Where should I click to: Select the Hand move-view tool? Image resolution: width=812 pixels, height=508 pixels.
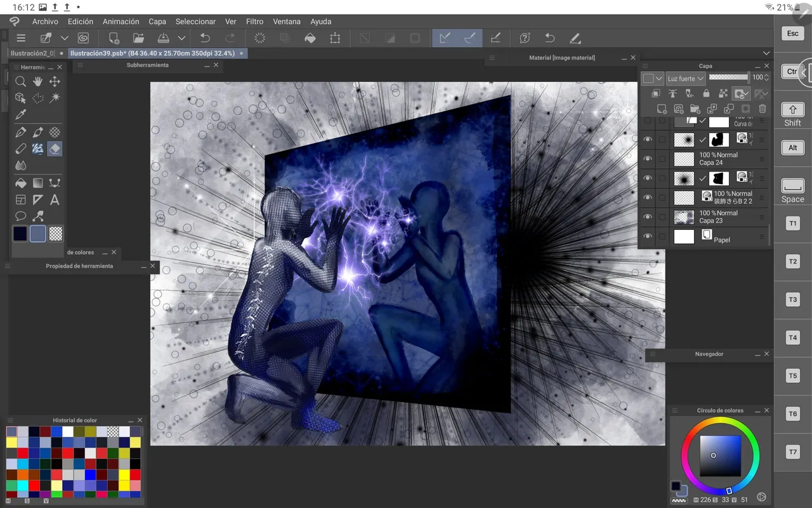coord(38,81)
